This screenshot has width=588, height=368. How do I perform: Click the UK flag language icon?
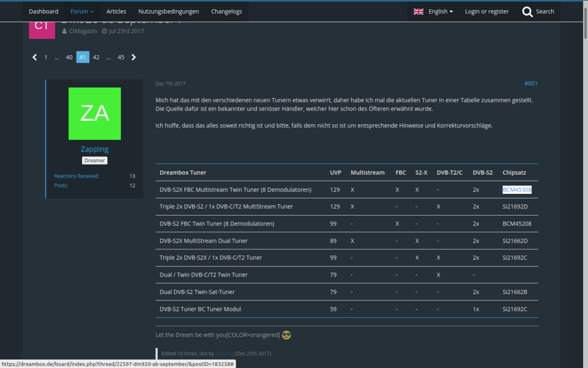click(x=418, y=11)
